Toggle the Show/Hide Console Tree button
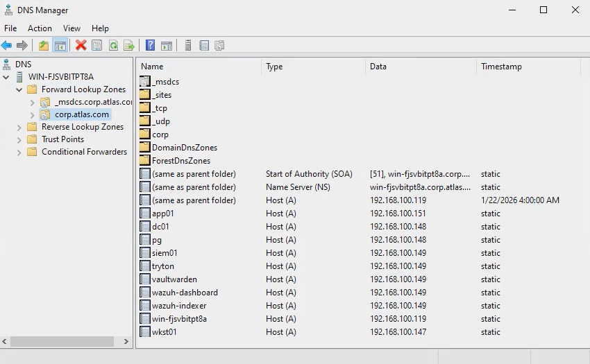 click(x=60, y=46)
